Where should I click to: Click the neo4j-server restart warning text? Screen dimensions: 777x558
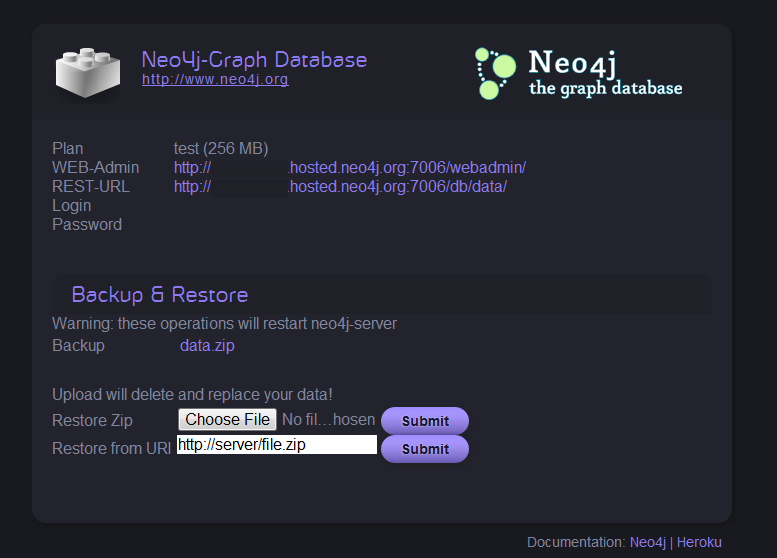(224, 323)
